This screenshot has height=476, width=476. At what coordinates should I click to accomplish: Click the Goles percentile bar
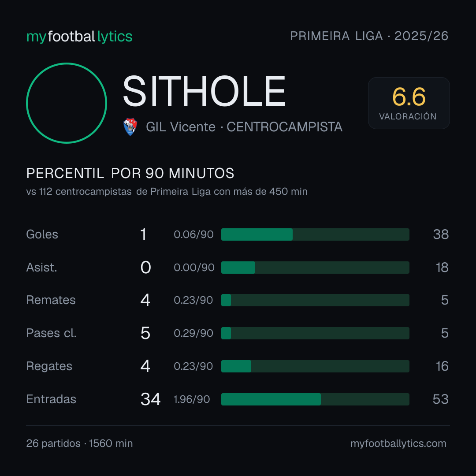(315, 234)
